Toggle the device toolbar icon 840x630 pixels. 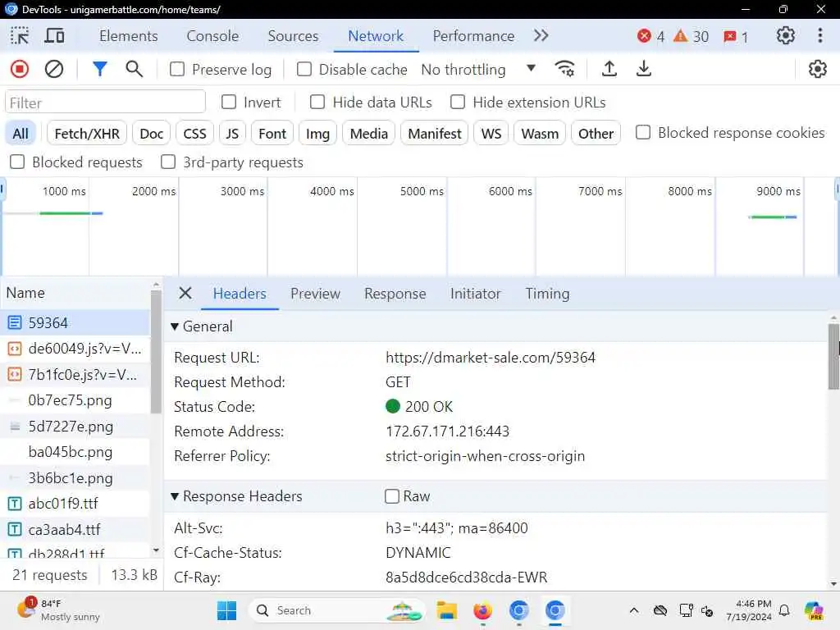point(54,36)
